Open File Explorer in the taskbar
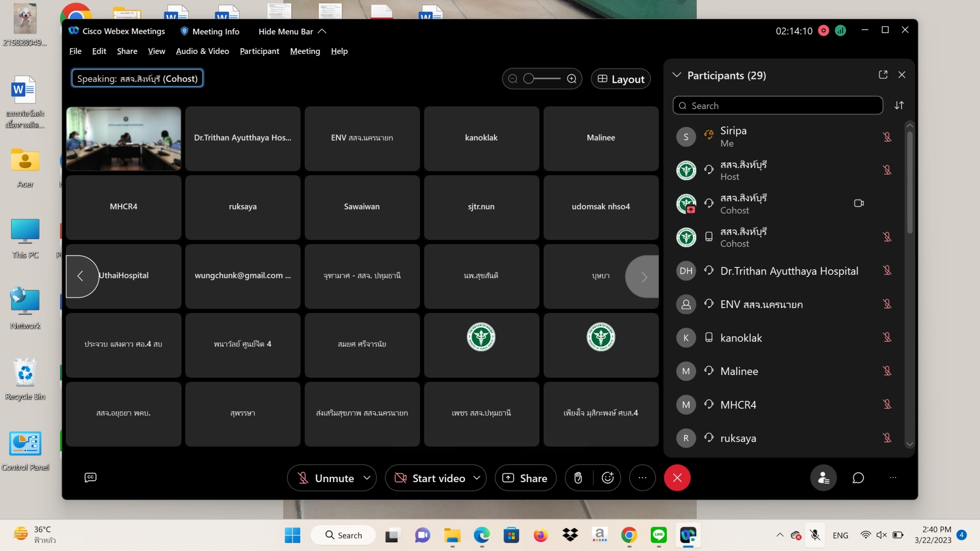This screenshot has height=551, width=980. pyautogui.click(x=452, y=535)
